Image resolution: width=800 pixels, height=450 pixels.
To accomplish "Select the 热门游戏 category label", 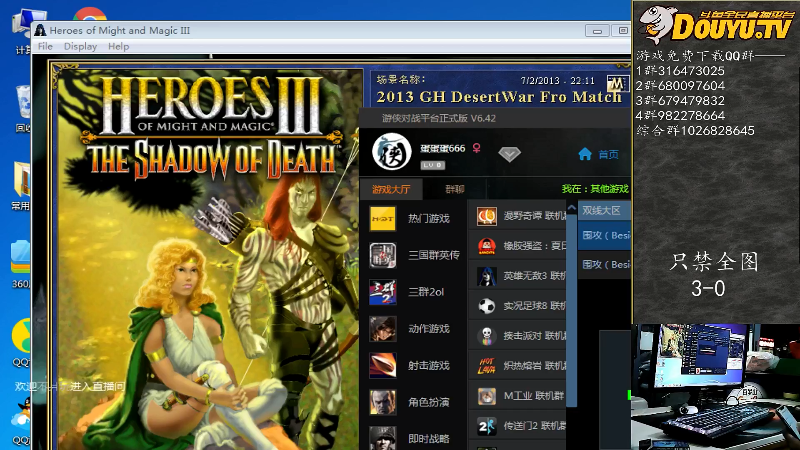I will coord(429,218).
